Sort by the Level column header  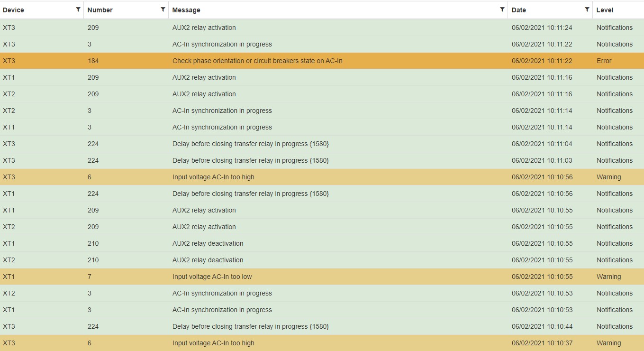[605, 10]
